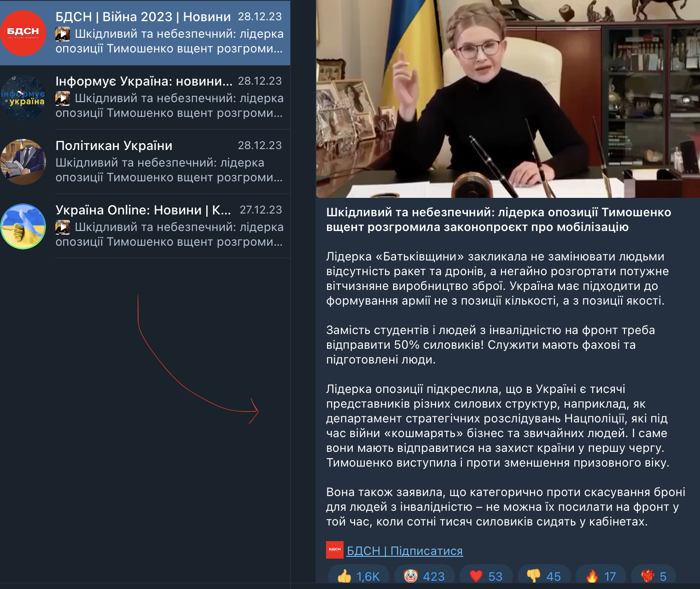
Task: Click video thumbnail in Україна Online preview
Action: coord(63,227)
